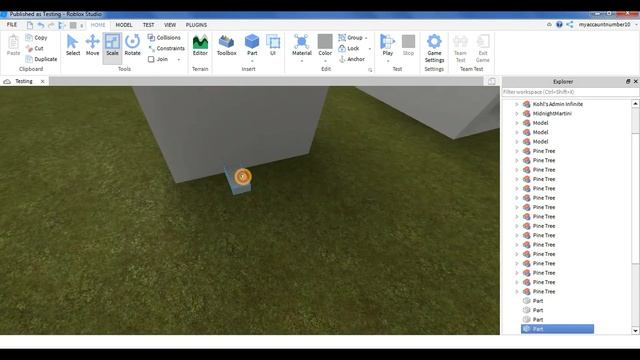Toggle Constraints setting
This screenshot has width=640, height=360.
166,48
